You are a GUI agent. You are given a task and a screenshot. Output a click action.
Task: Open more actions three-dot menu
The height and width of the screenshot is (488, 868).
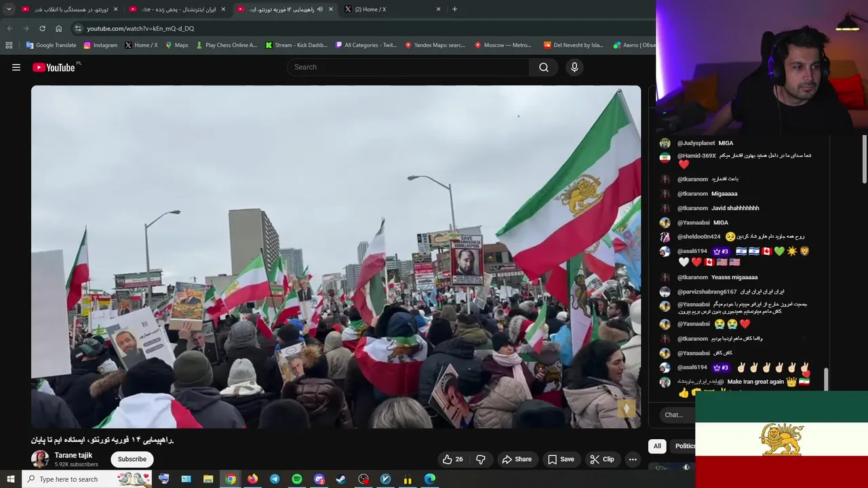coord(633,460)
